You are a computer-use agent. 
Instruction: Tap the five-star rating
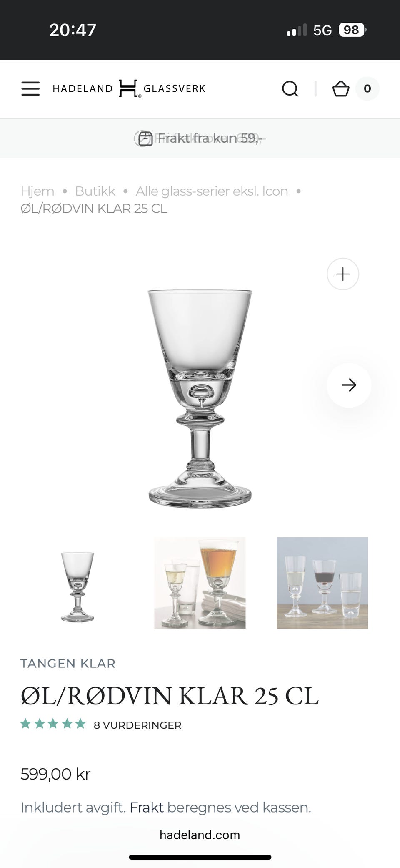tap(53, 724)
